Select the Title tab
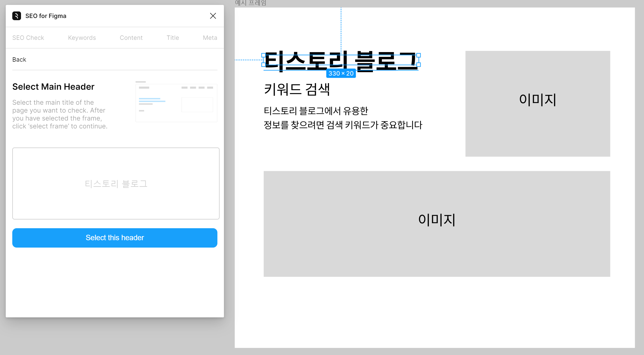Screen dimensions: 644x355 [173, 38]
